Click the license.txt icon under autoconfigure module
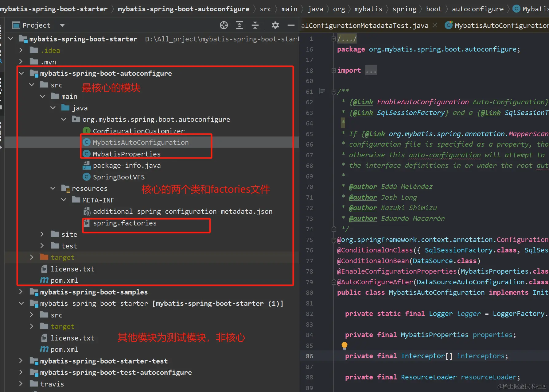Screen dimensions: 549x392 pyautogui.click(x=44, y=269)
